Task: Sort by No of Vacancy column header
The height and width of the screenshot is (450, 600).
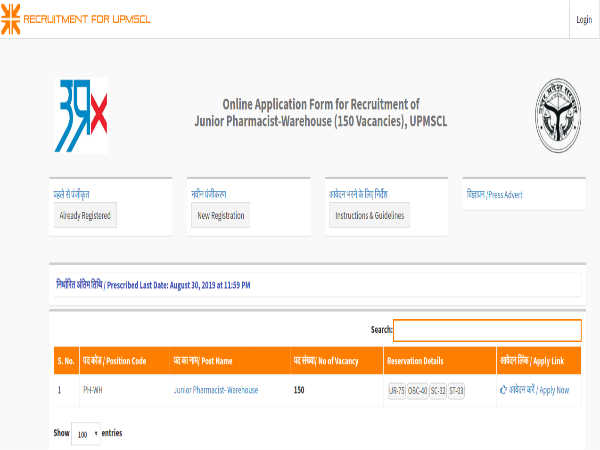Action: 326,360
